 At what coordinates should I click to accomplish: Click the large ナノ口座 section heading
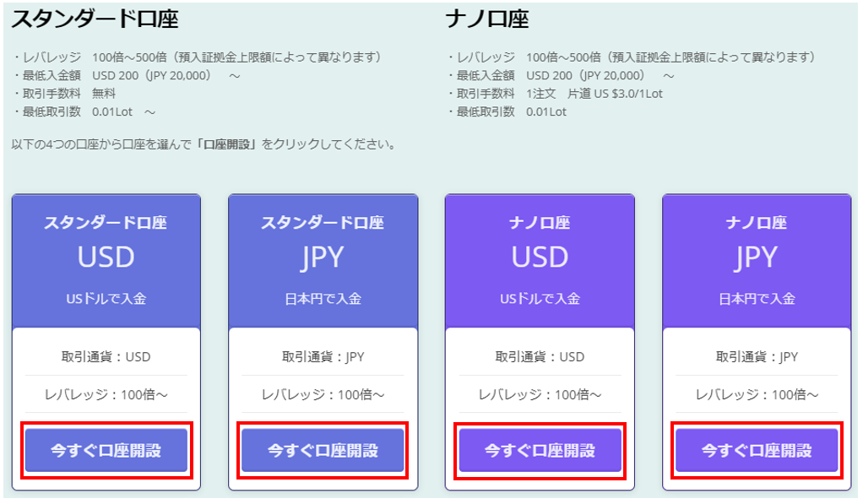tap(487, 19)
